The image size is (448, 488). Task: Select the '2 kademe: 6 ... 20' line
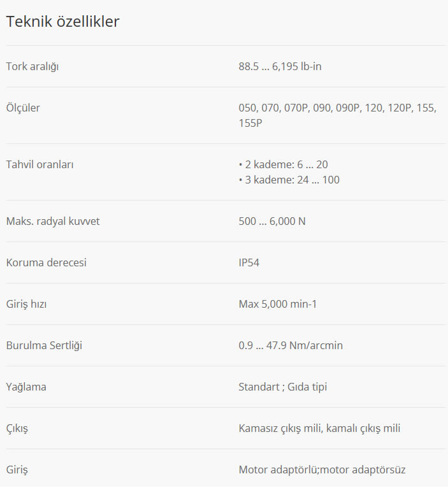click(x=284, y=164)
